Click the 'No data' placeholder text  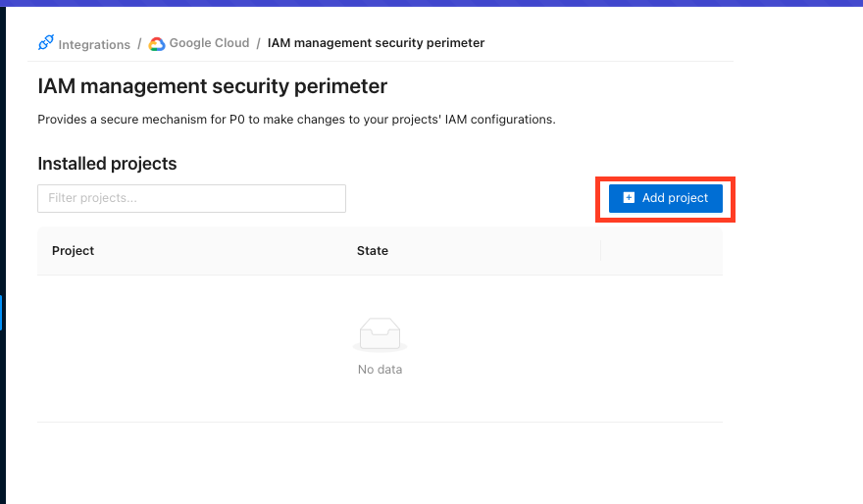coord(380,370)
